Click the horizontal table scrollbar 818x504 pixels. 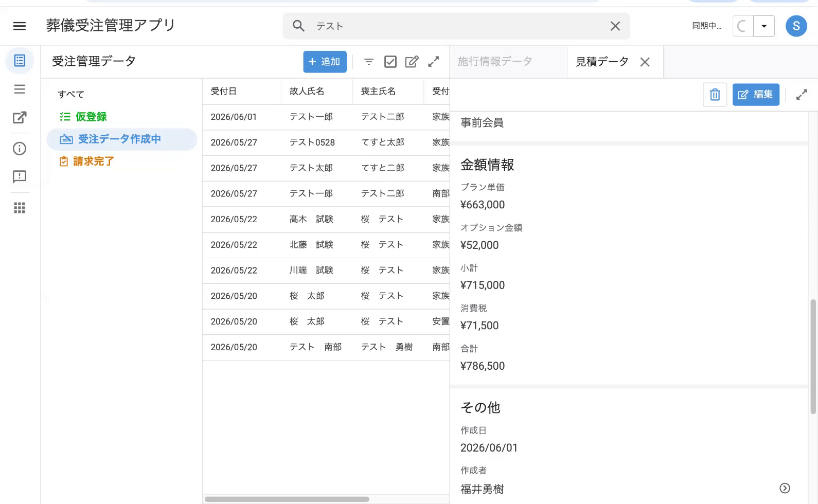pyautogui.click(x=287, y=499)
